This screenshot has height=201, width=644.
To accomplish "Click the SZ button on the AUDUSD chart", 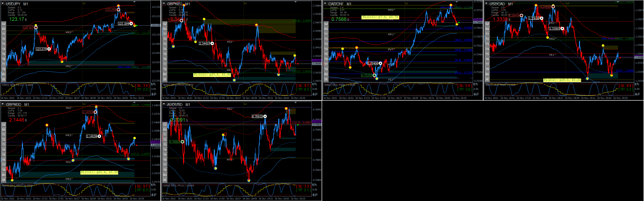I will pos(165,125).
